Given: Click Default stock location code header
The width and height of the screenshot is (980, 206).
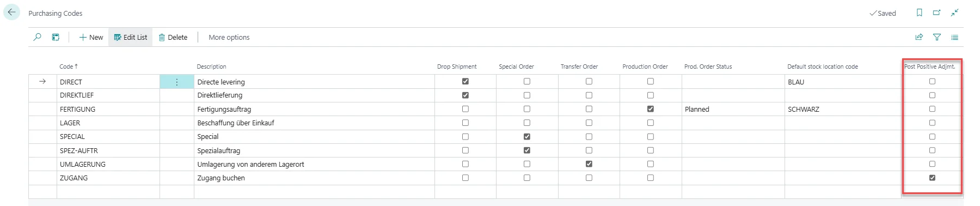Looking at the screenshot, I should coord(823,66).
